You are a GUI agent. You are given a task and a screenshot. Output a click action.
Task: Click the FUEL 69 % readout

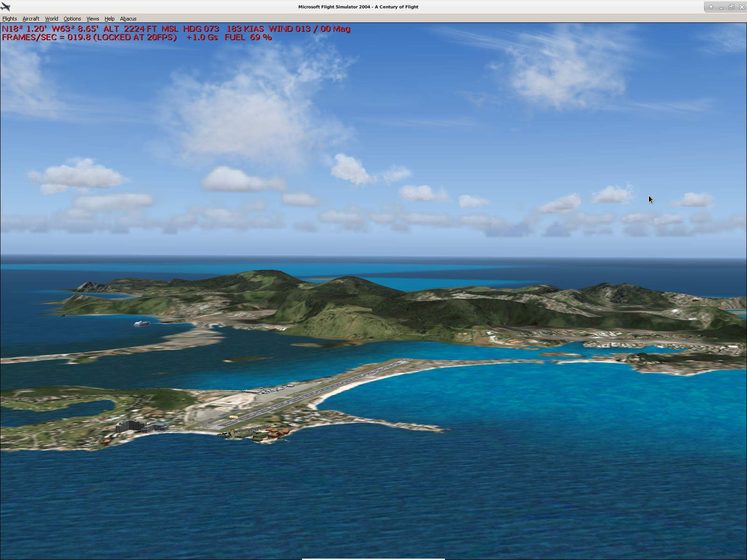point(248,37)
